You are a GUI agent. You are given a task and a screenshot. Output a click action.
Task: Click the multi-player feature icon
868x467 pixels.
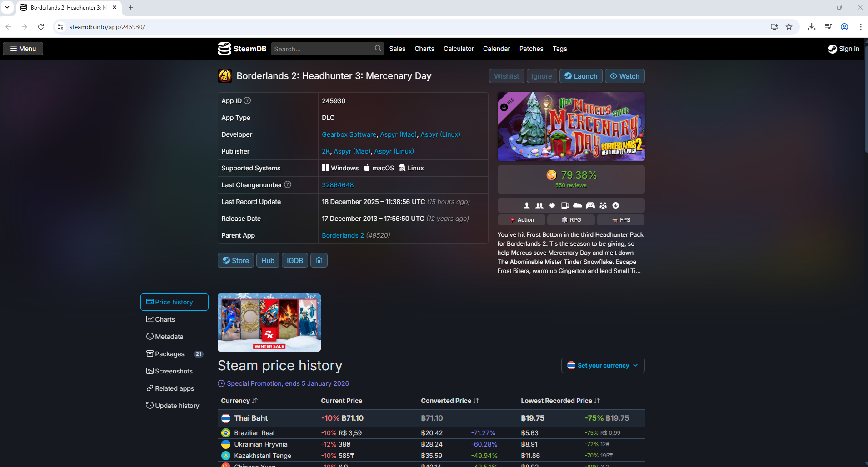pos(539,205)
